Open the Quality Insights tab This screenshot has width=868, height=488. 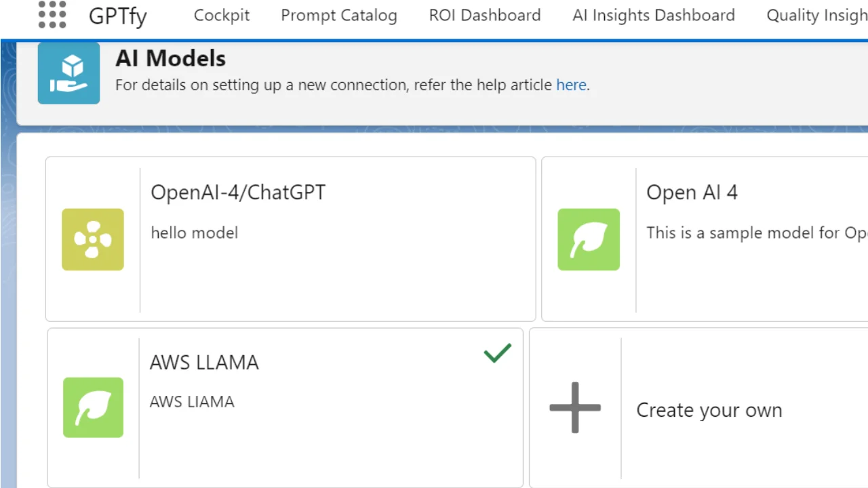816,15
